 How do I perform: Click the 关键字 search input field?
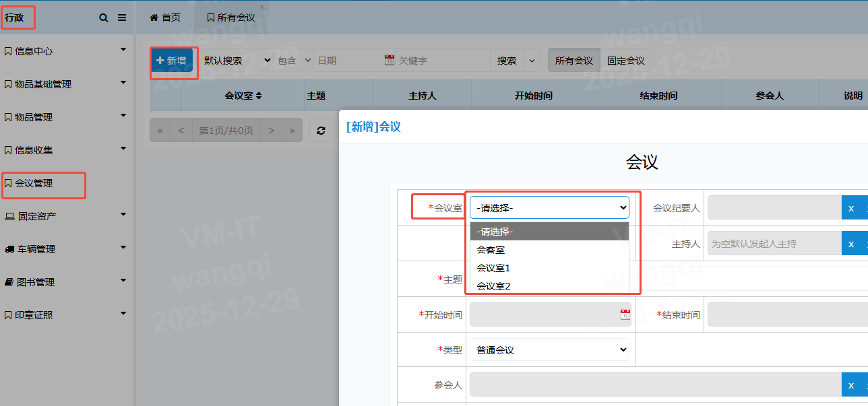(441, 61)
